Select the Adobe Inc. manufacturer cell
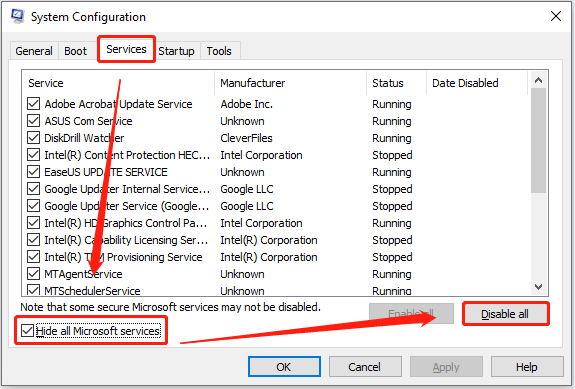 click(x=246, y=104)
